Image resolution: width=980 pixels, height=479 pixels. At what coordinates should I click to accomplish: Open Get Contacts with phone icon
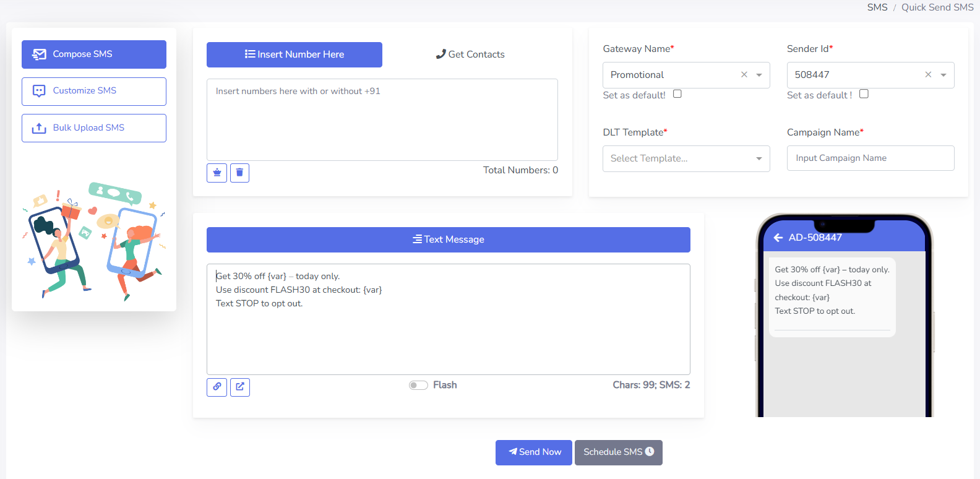470,54
